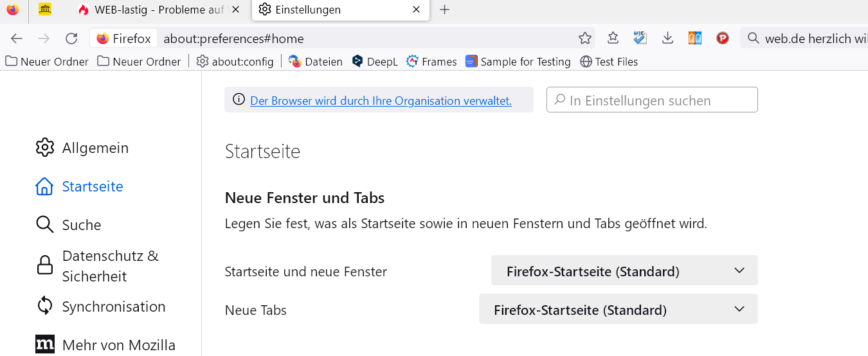Open the organisation management info link

coord(381,101)
